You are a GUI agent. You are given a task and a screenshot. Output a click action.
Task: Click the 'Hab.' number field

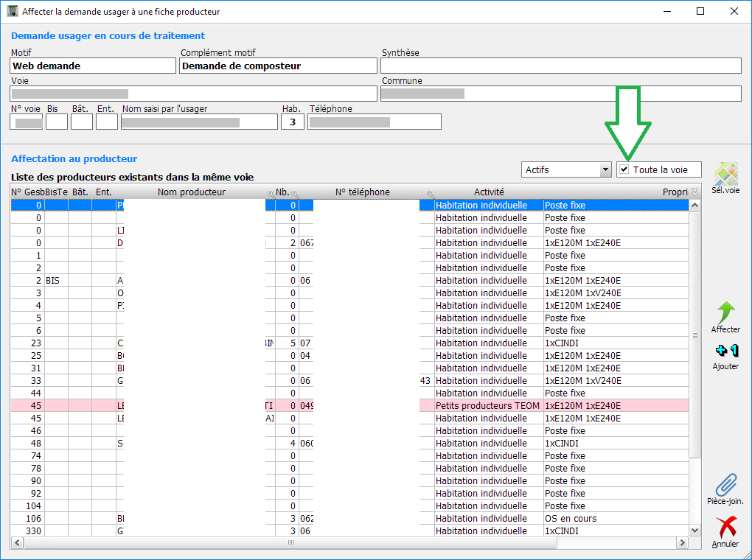(292, 122)
